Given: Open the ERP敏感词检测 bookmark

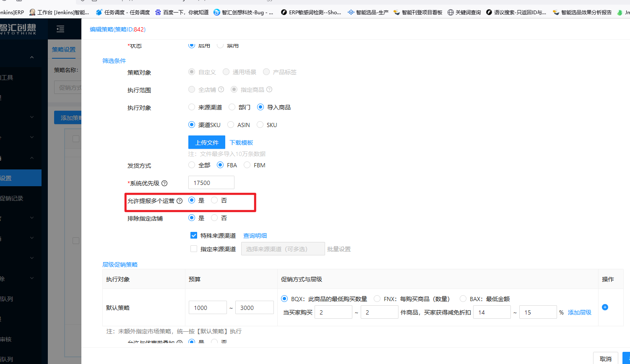Looking at the screenshot, I should [311, 13].
